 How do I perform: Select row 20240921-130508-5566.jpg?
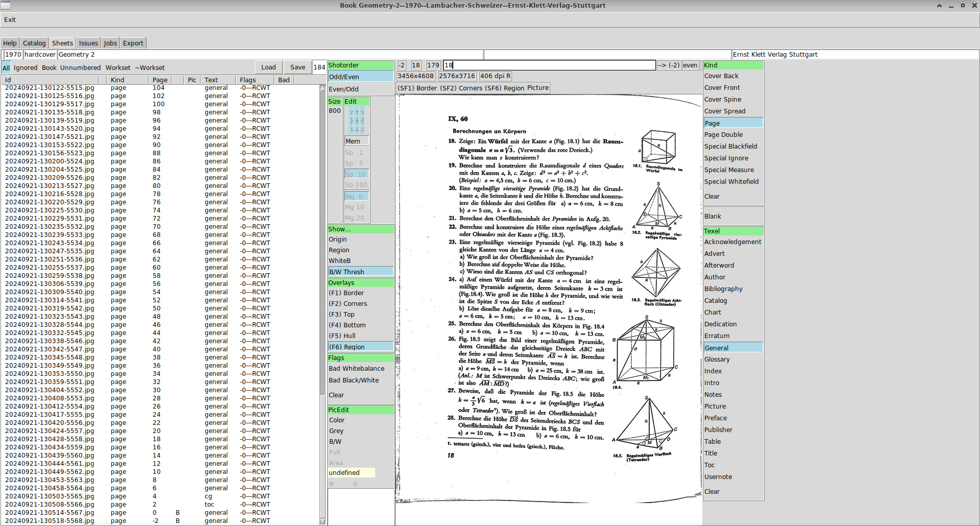click(x=161, y=505)
